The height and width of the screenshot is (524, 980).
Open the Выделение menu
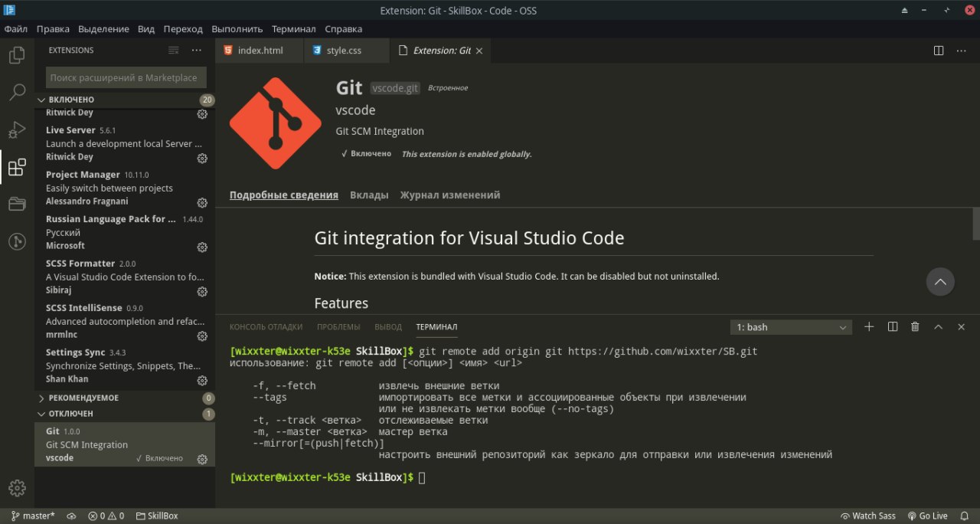tap(103, 29)
